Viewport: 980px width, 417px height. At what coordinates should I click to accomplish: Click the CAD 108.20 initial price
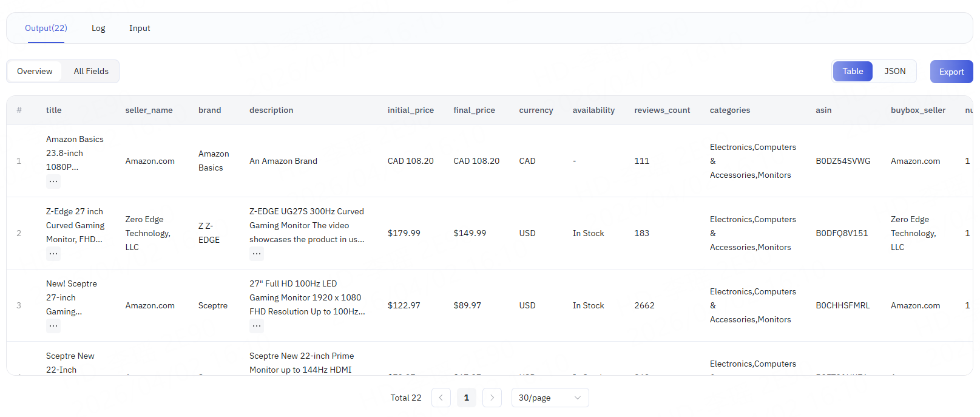tap(411, 161)
